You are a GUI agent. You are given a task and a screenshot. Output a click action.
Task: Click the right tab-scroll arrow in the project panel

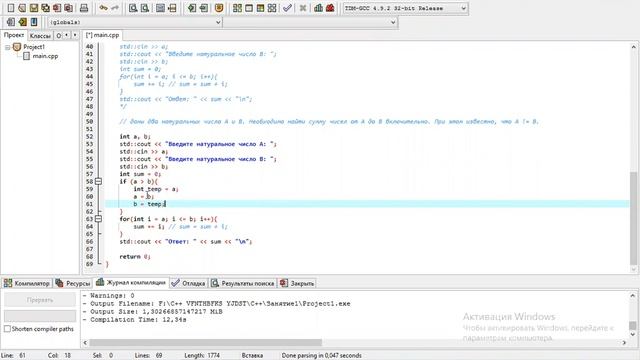coord(75,36)
